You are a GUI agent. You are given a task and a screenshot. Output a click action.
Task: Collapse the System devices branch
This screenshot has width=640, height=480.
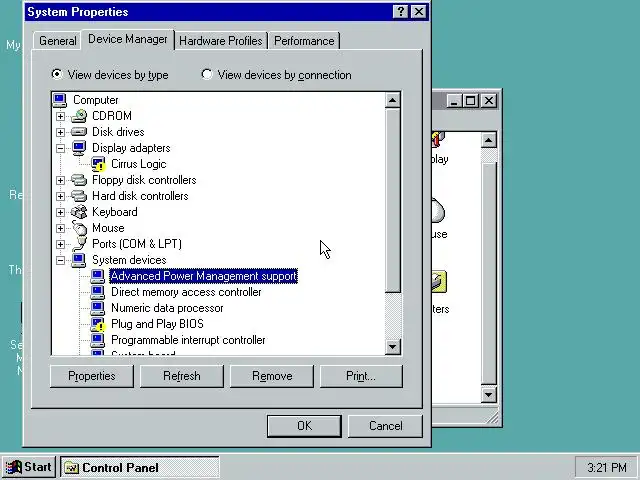tap(60, 260)
